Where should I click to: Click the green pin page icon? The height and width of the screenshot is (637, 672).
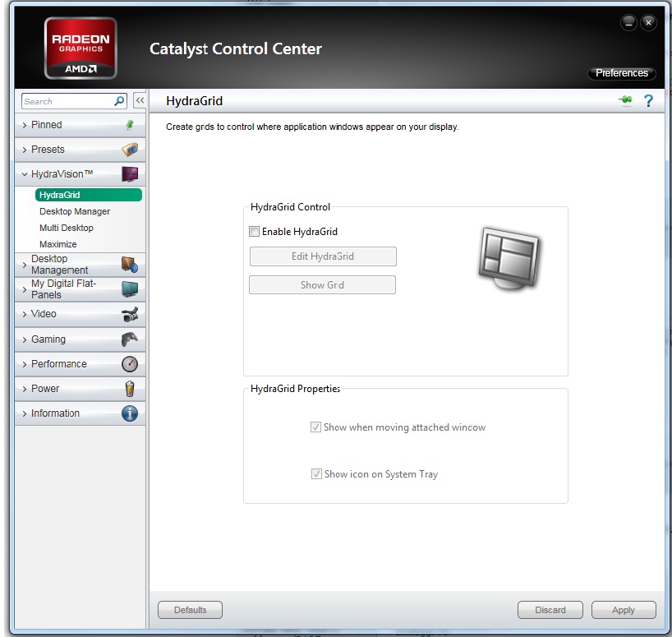[x=626, y=100]
